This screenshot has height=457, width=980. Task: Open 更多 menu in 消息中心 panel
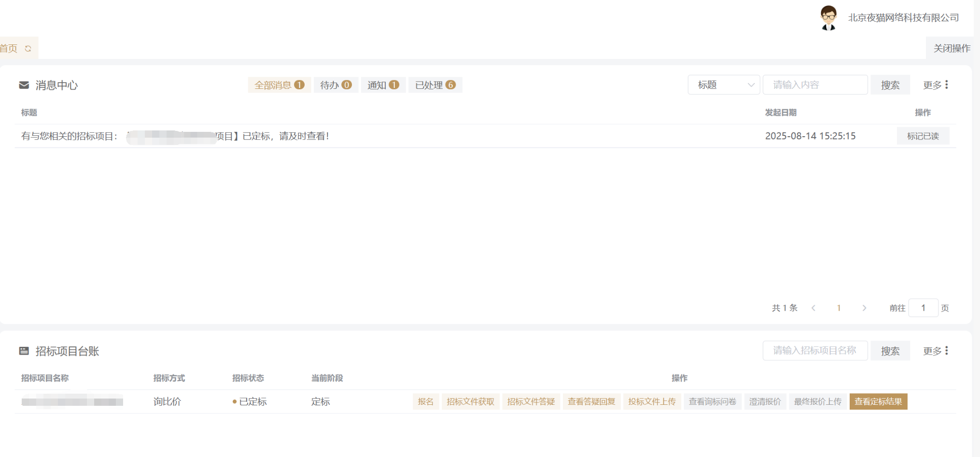(x=936, y=85)
